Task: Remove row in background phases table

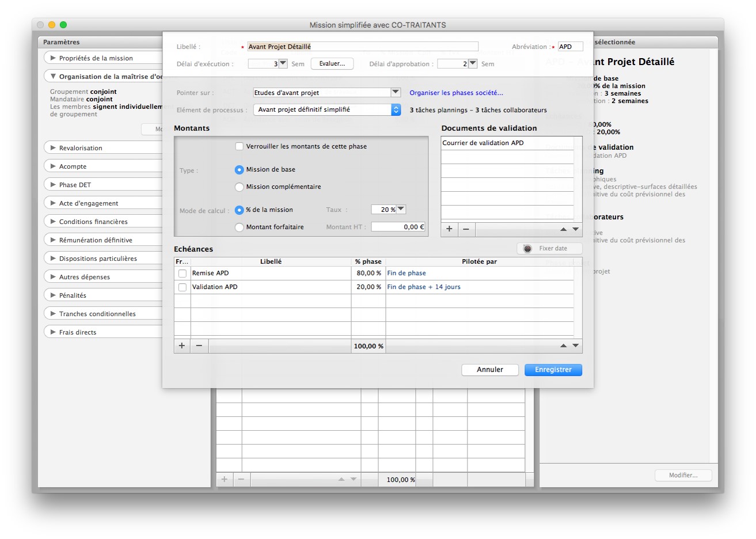Action: [241, 479]
